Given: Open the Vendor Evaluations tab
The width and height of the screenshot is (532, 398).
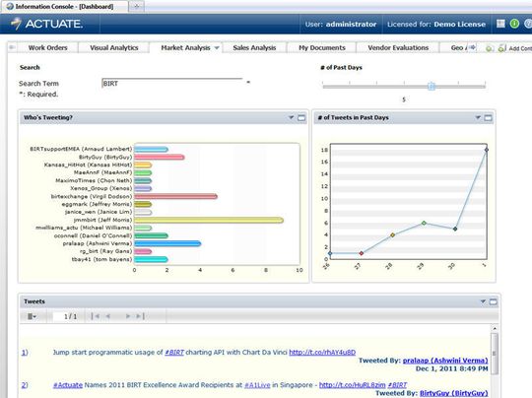Looking at the screenshot, I should 398,48.
